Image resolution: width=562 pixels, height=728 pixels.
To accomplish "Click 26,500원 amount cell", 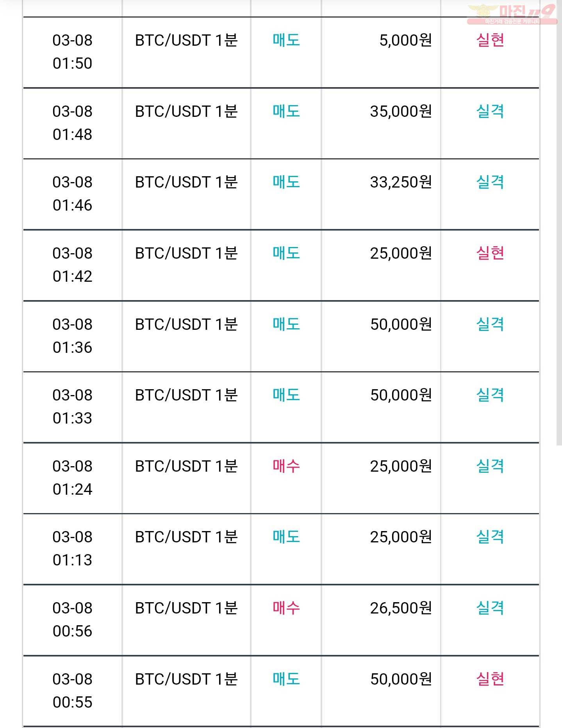I will click(401, 608).
